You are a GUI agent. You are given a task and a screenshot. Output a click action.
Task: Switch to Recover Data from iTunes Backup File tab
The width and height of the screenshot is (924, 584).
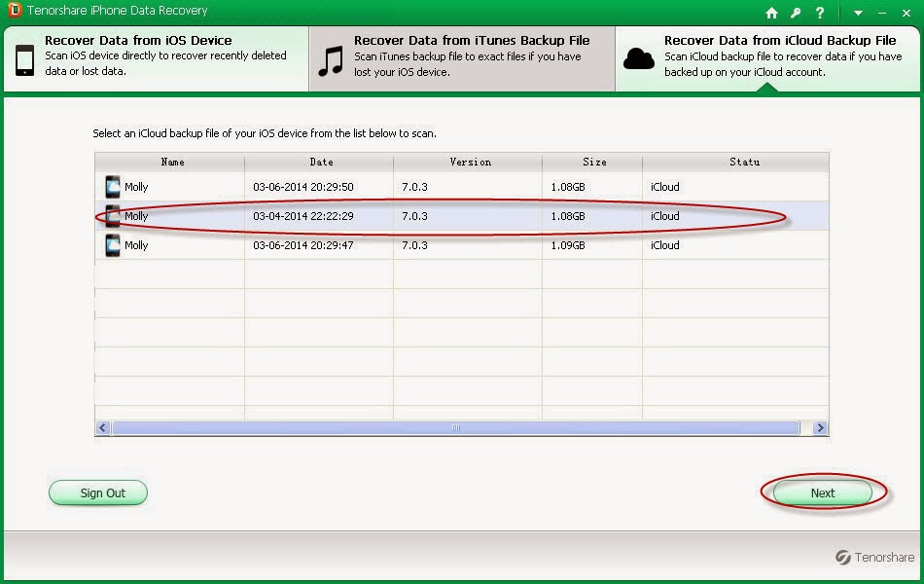[x=462, y=58]
